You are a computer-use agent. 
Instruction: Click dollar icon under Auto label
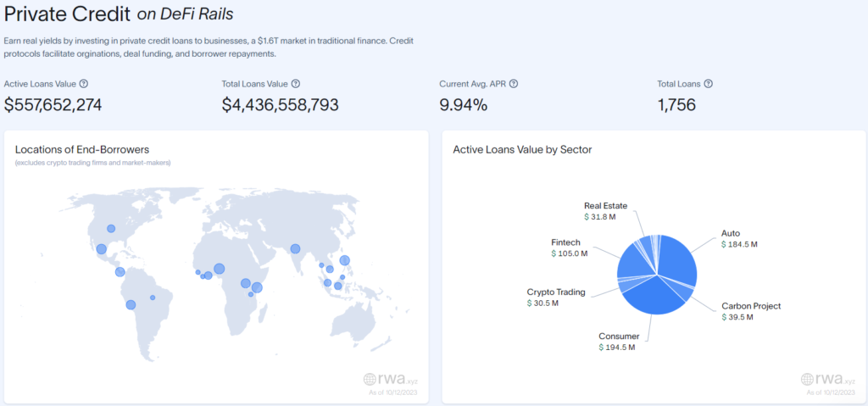click(x=725, y=244)
